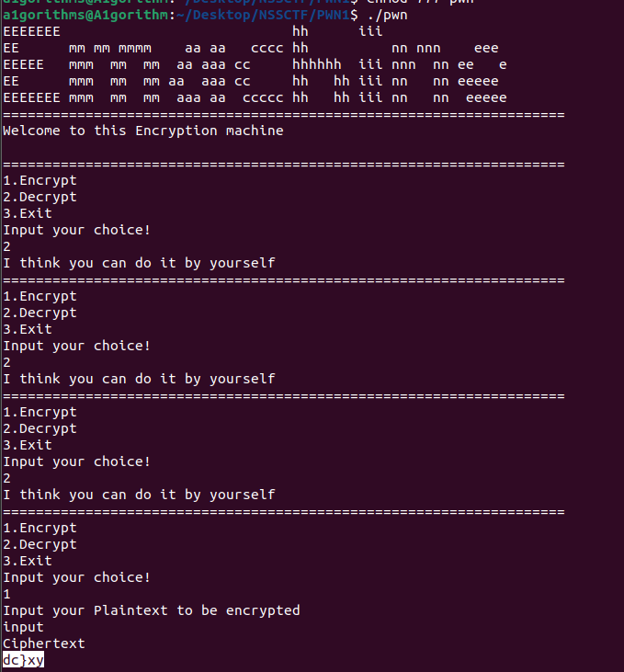Select the "Input your Plaintext to be encrypted" line
This screenshot has height=672, width=624.
[x=152, y=610]
